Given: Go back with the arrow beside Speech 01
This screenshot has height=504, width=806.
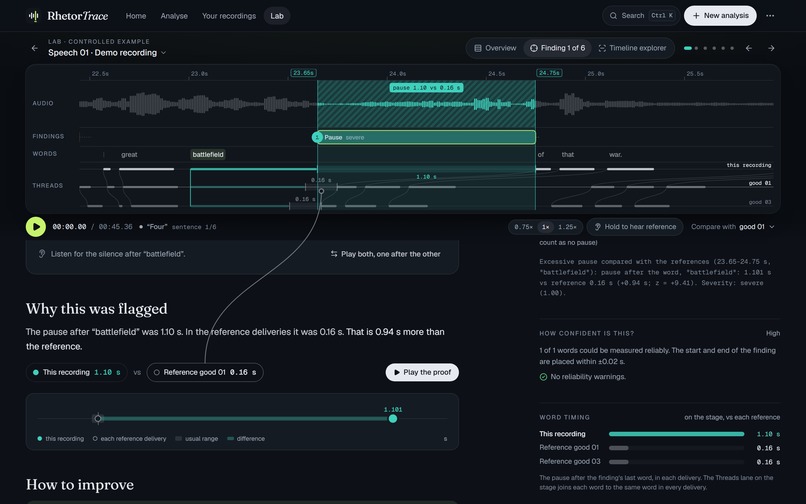Looking at the screenshot, I should pyautogui.click(x=34, y=48).
